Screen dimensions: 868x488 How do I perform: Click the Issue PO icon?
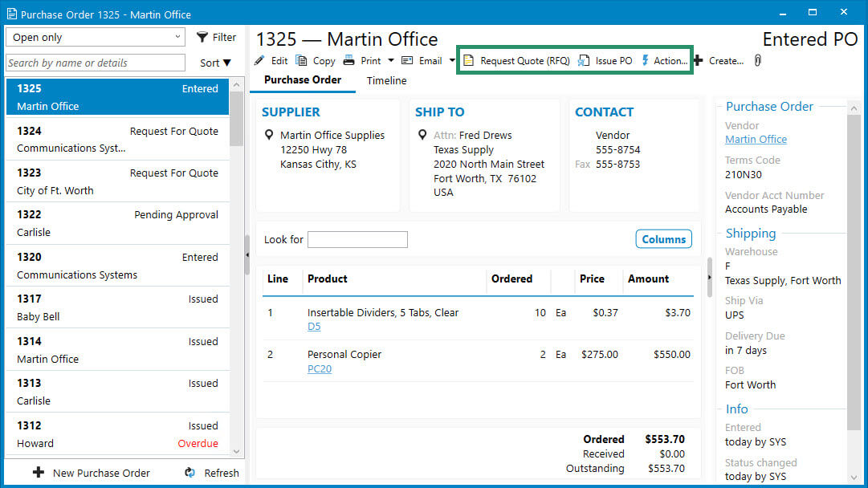click(584, 61)
